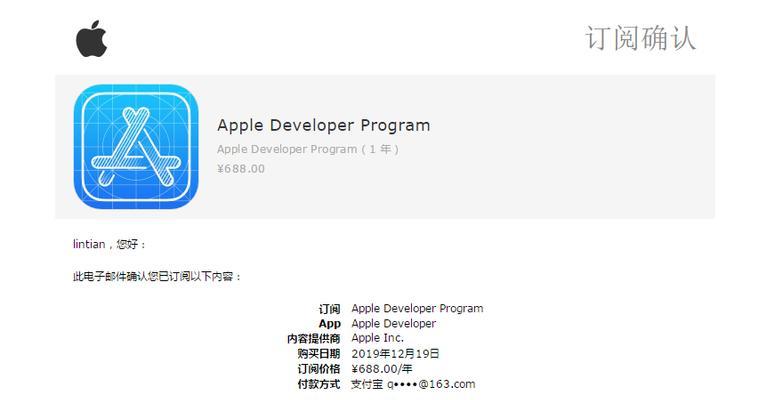Click the Apple logo icon
This screenshot has height=400, width=766.
point(91,39)
